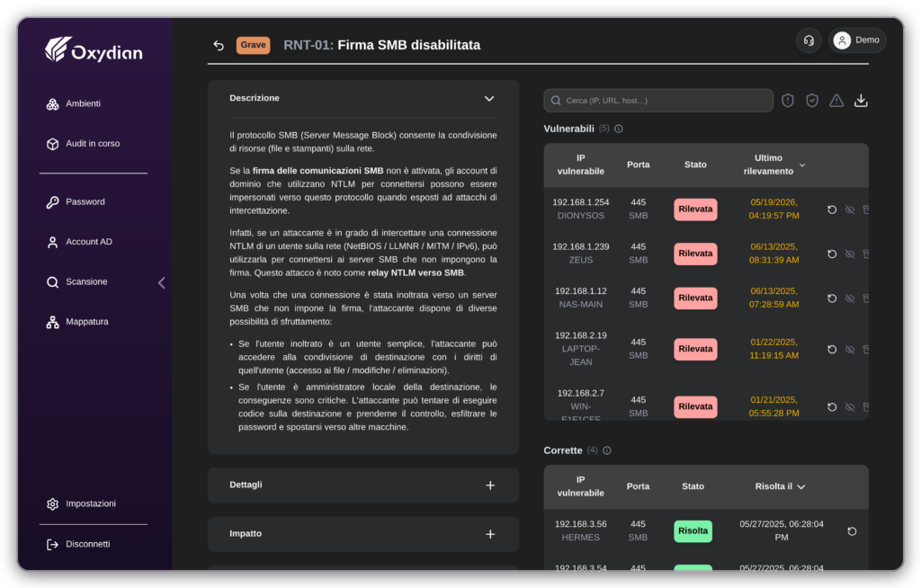Retest the 192.168.1.254 DIONYSOS entry
Viewport: 921px width, 588px height.
click(832, 209)
